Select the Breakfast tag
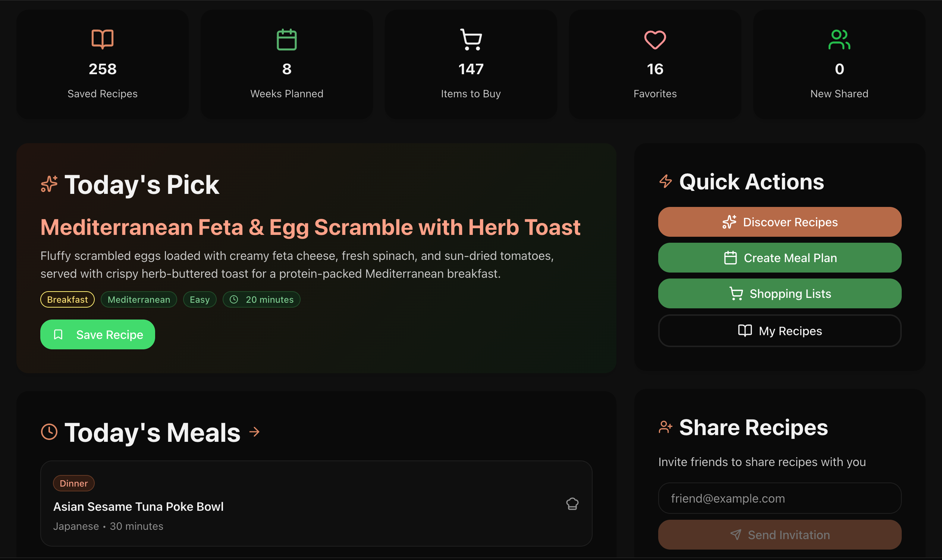This screenshot has width=942, height=560. [x=67, y=299]
